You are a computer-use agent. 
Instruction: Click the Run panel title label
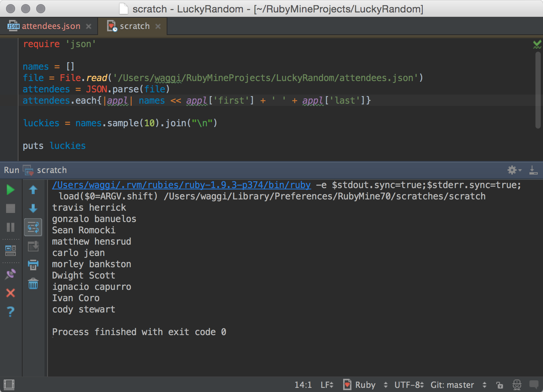12,170
